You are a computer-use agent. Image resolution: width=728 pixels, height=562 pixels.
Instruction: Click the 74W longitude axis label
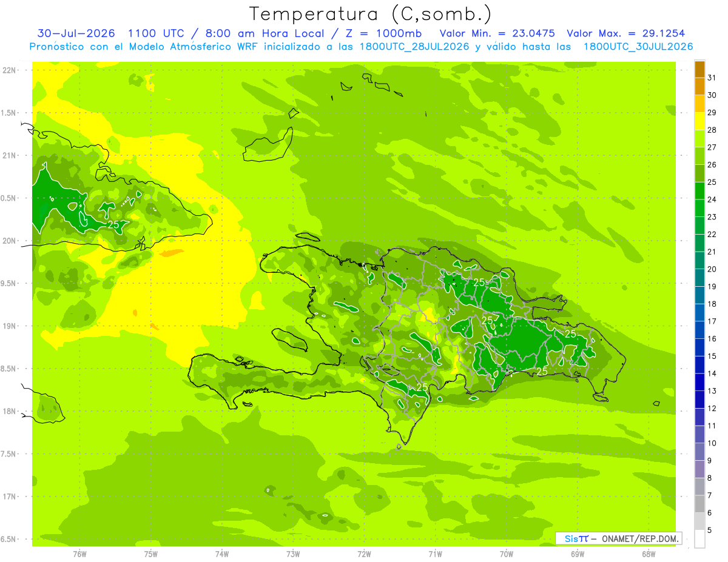coord(222,554)
